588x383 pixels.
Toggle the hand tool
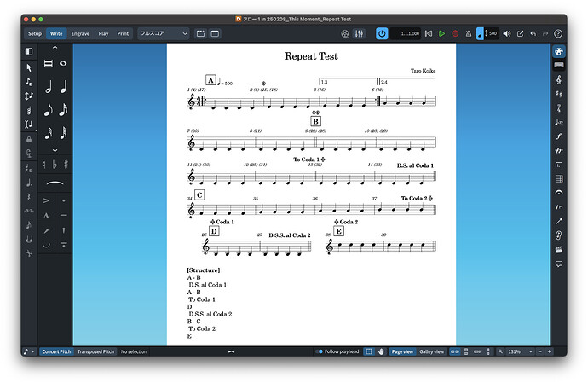click(x=381, y=351)
